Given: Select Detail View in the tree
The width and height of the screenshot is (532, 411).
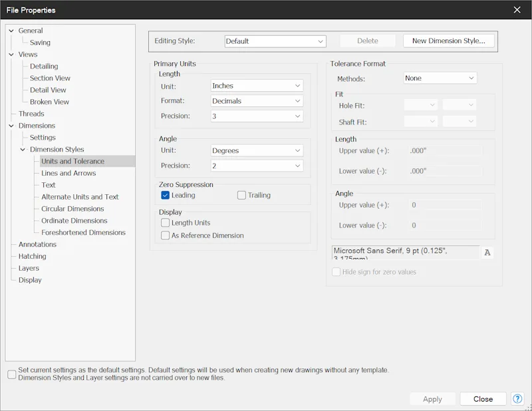Looking at the screenshot, I should pos(48,90).
